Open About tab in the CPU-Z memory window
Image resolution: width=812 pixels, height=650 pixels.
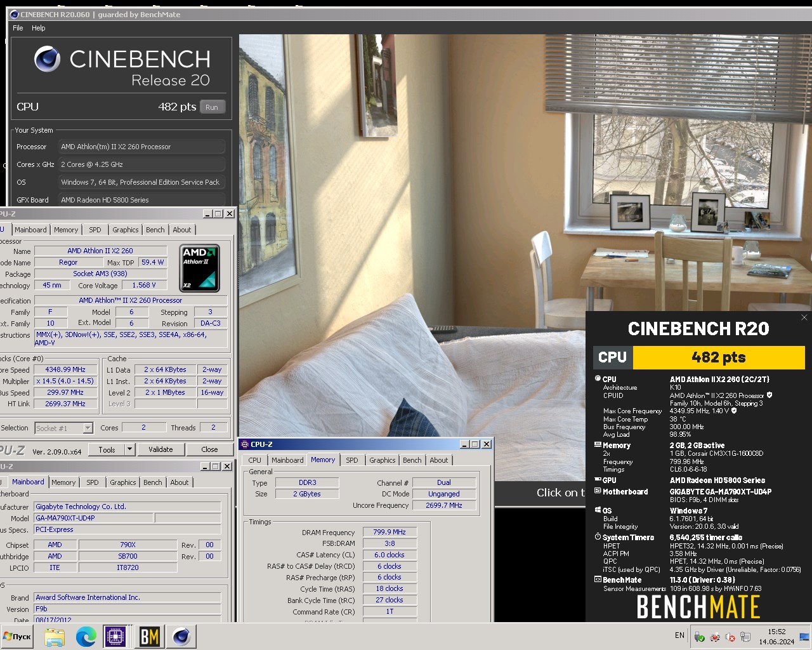coord(439,460)
